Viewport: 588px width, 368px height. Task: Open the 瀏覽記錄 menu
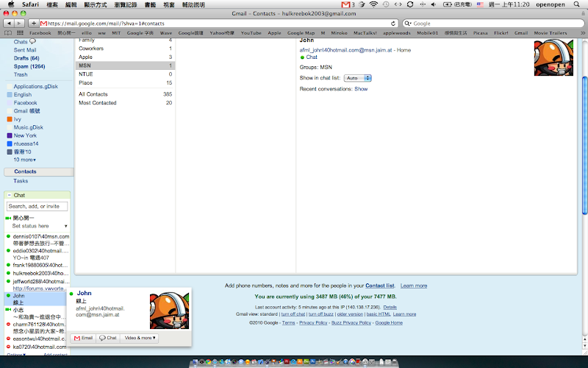125,4
